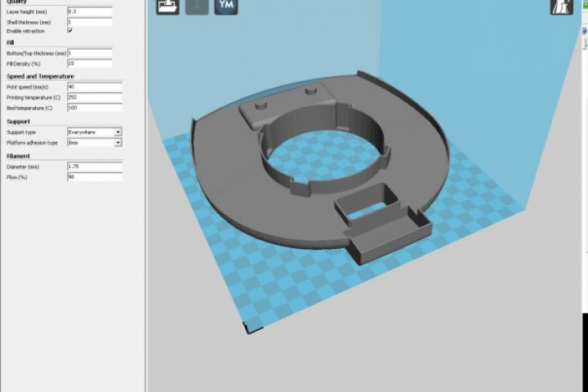
Task: Click the 'Platform adhesion type' label
Action: pyautogui.click(x=32, y=143)
